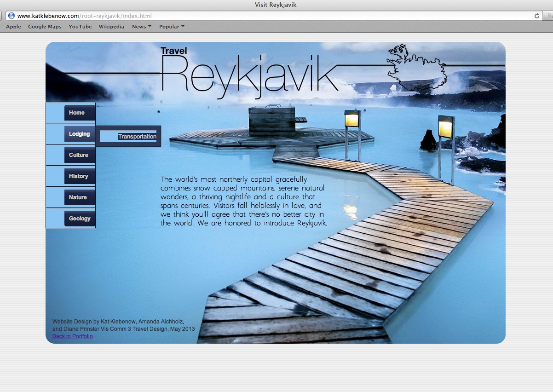Click the address bar URL field
The width and height of the screenshot is (553, 392).
pos(274,16)
